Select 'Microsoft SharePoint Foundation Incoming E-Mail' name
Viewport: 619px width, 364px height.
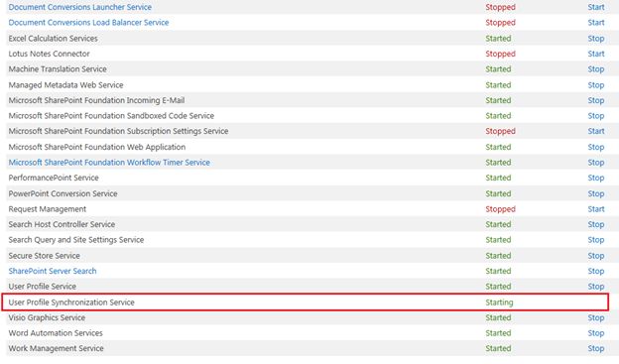(97, 100)
